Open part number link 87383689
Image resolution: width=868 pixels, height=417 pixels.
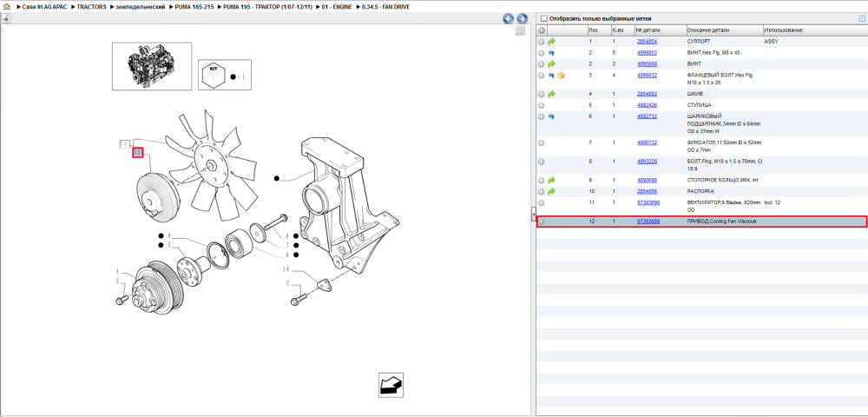tap(648, 222)
